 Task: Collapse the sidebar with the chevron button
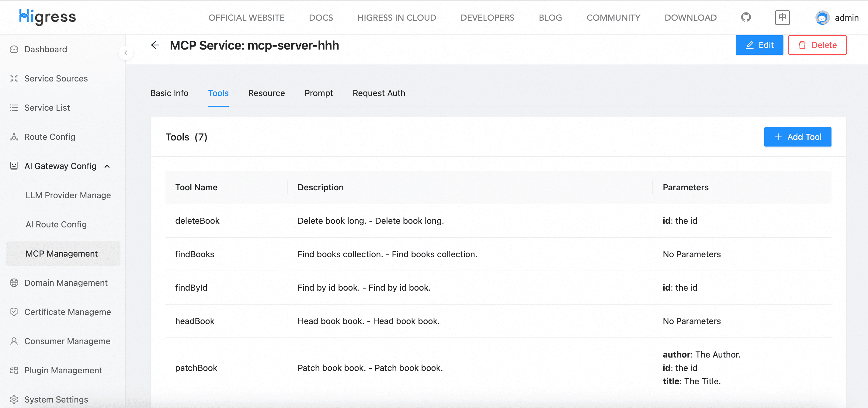coord(126,53)
